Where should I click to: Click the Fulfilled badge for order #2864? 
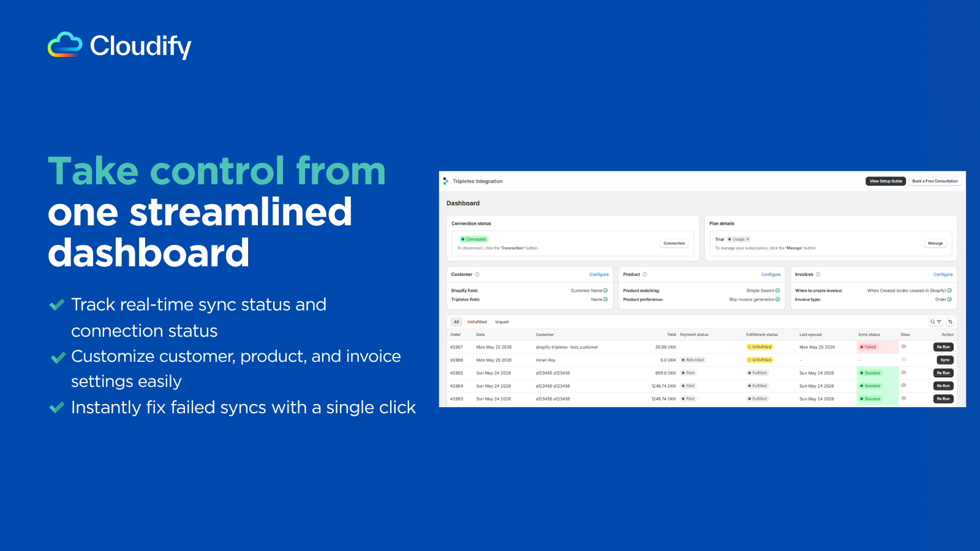(757, 386)
